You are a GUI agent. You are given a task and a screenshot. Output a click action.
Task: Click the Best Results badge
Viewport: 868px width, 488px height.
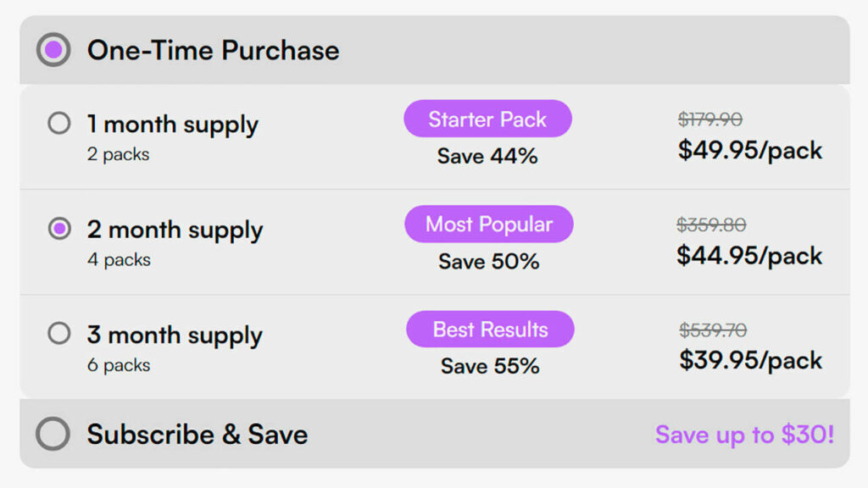(490, 330)
